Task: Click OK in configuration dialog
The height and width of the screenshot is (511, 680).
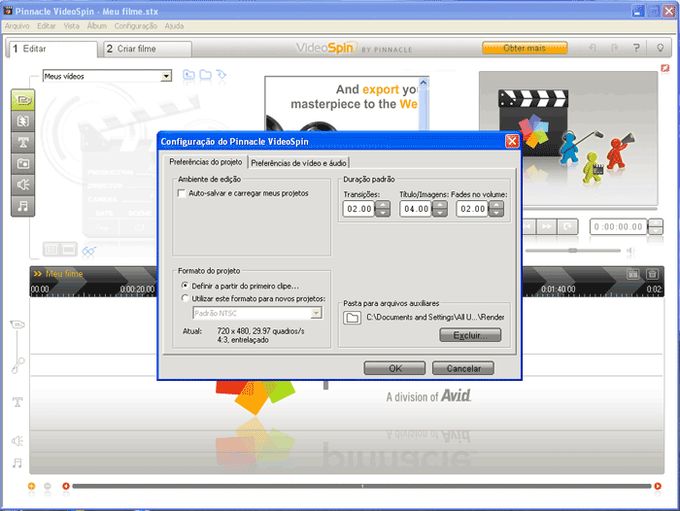Action: 395,368
